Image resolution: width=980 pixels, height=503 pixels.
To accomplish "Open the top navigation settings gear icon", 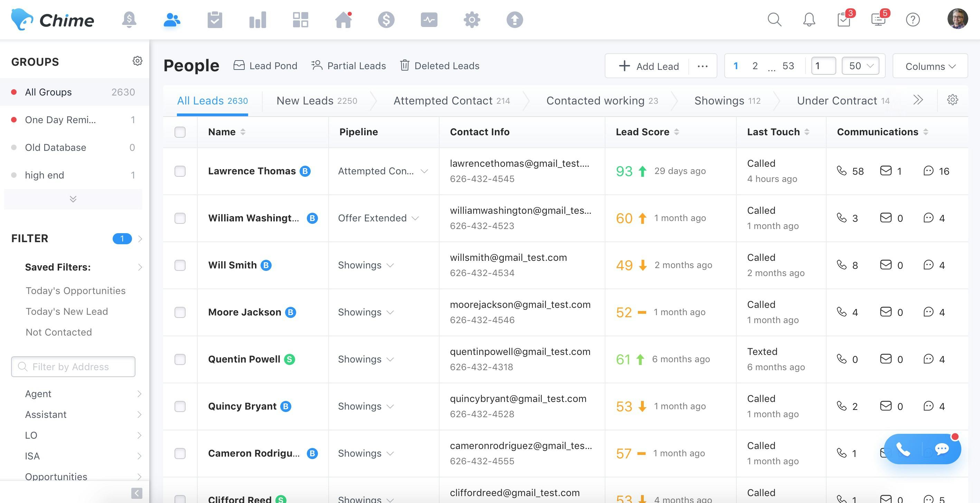I will (472, 19).
